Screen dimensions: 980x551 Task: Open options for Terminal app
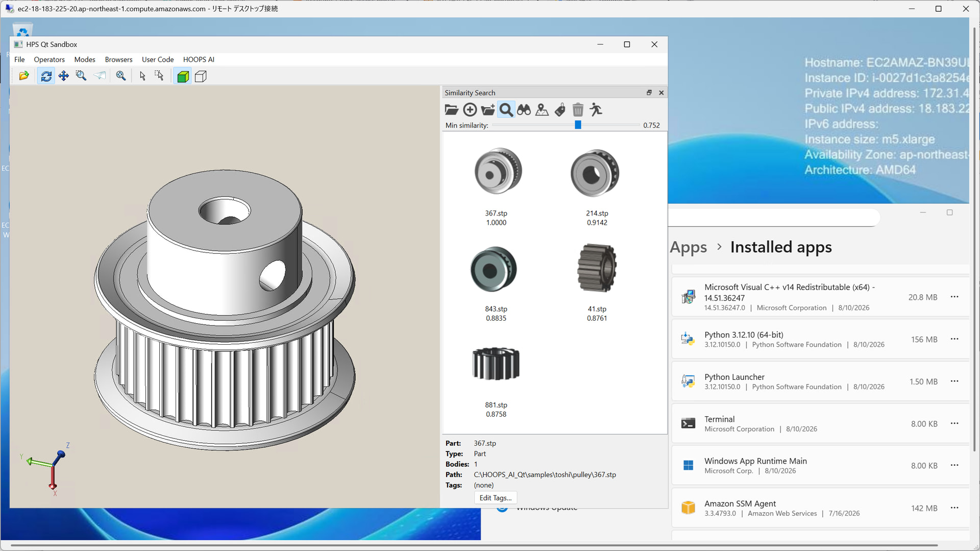point(954,423)
